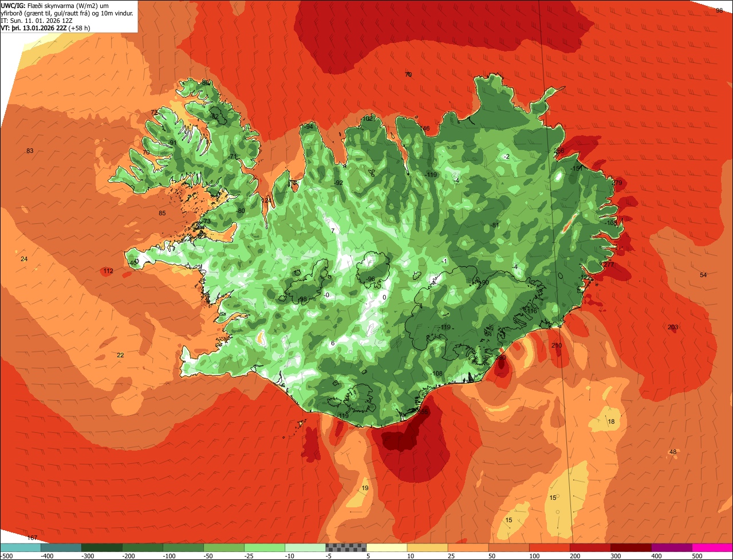The width and height of the screenshot is (733, 560).
Task: Click the map value '-92' in the northwest interior
Action: point(338,183)
